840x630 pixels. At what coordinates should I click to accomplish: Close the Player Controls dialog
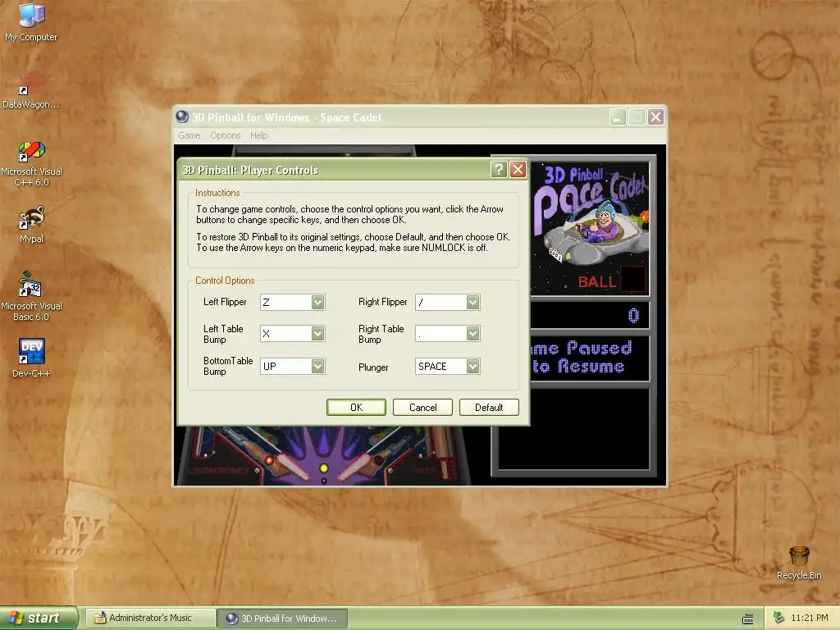pyautogui.click(x=518, y=170)
